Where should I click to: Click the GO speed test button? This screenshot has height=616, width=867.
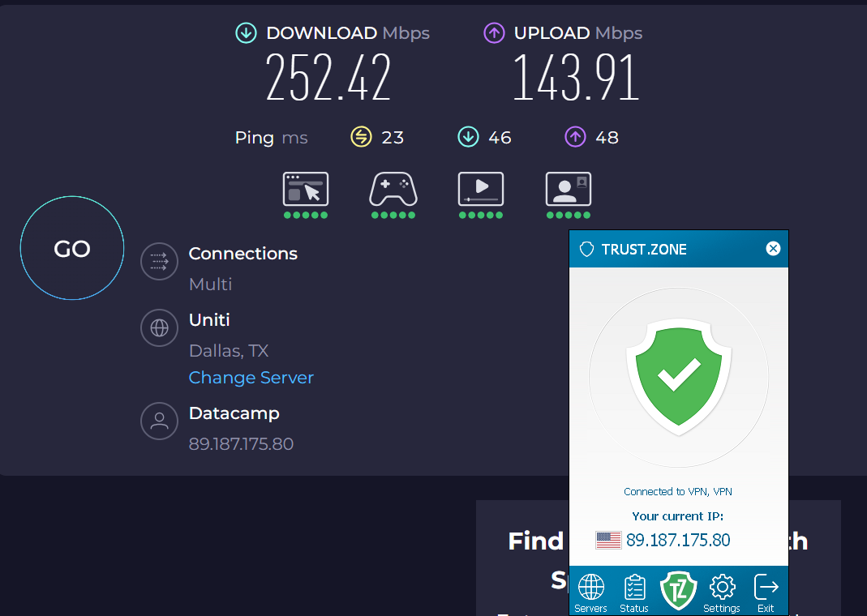(x=72, y=249)
